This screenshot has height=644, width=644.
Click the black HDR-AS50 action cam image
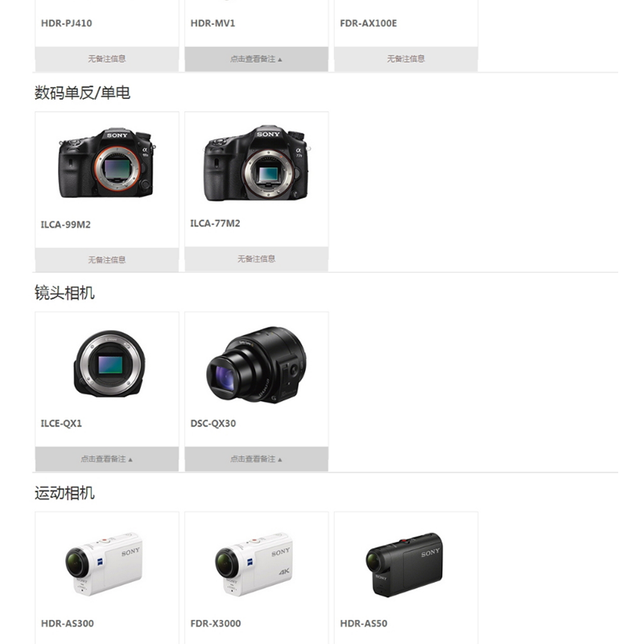click(404, 564)
